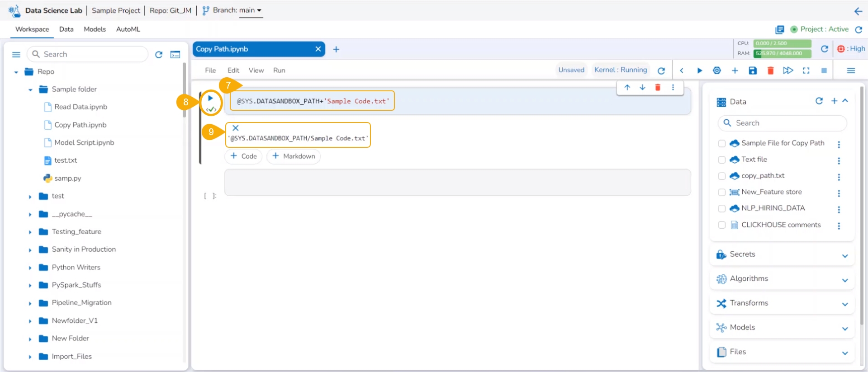Restart the kernel with the refresh icon

coord(661,71)
